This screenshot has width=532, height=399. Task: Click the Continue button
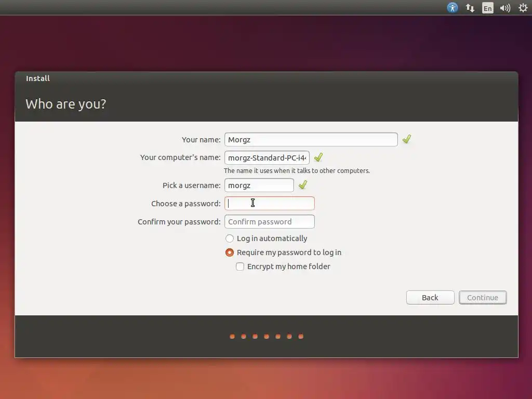click(x=483, y=298)
